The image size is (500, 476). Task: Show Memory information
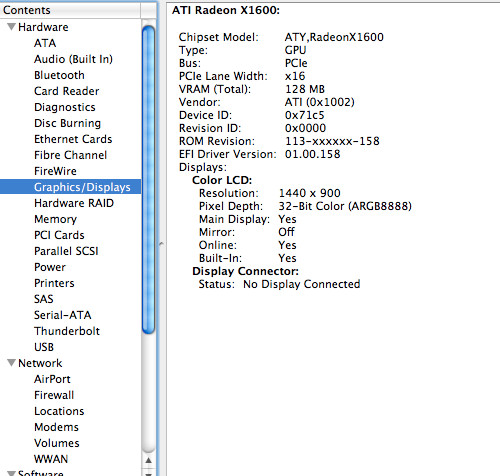click(55, 219)
